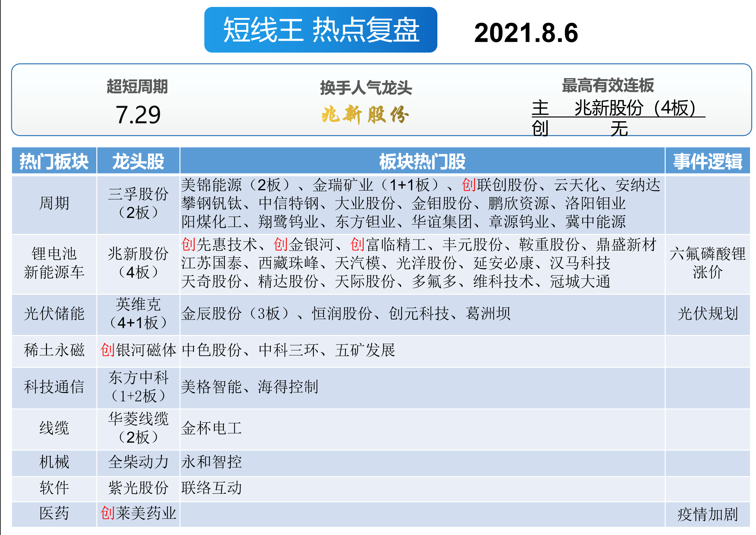Select 洛阳钼业 stock name
The height and width of the screenshot is (535, 756).
(x=595, y=203)
